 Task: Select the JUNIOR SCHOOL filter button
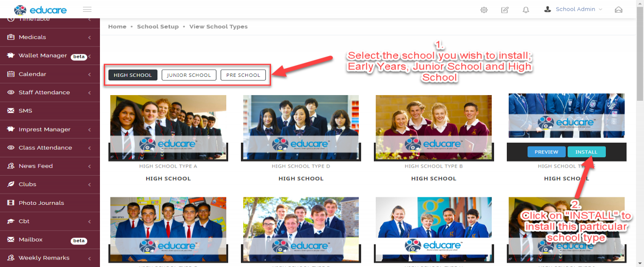tap(189, 75)
